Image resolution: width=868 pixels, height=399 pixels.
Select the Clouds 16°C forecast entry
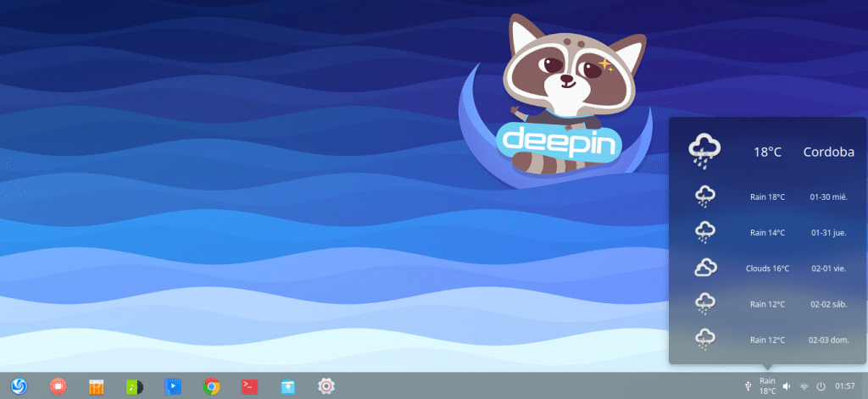767,269
